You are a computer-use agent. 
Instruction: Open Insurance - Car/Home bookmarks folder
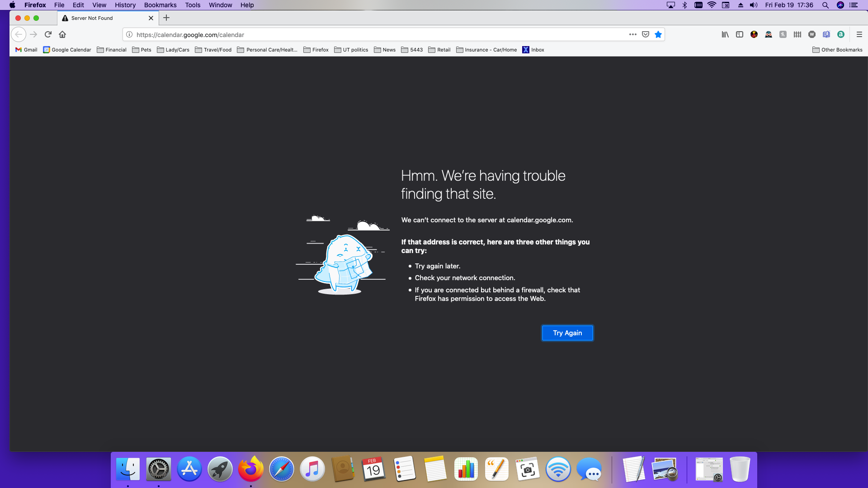tap(486, 50)
